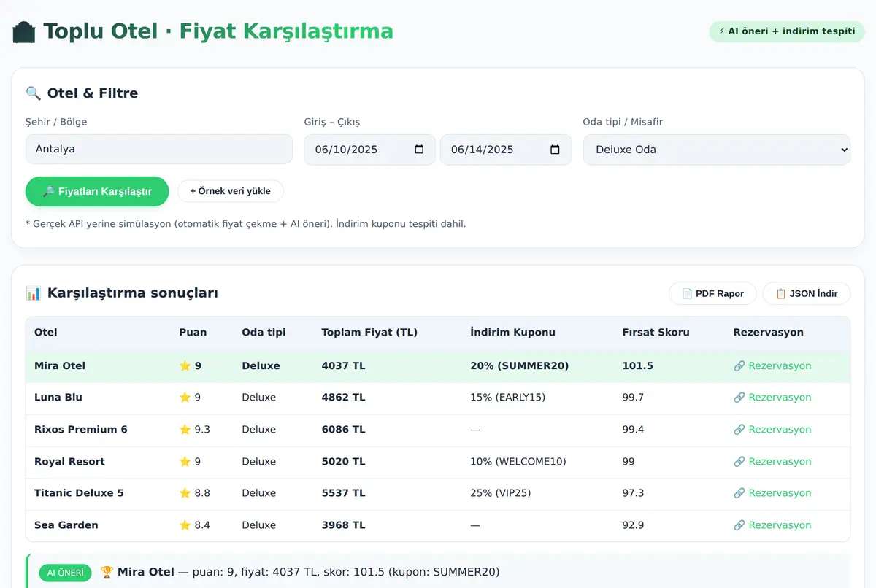Screen dimensions: 876x588
Task: Click the 20% (SUMMER20) coupon cell
Action: pyautogui.click(x=520, y=366)
